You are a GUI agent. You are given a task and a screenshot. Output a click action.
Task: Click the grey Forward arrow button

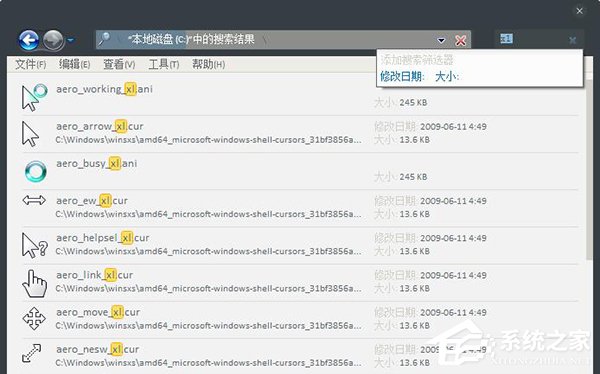[x=53, y=40]
